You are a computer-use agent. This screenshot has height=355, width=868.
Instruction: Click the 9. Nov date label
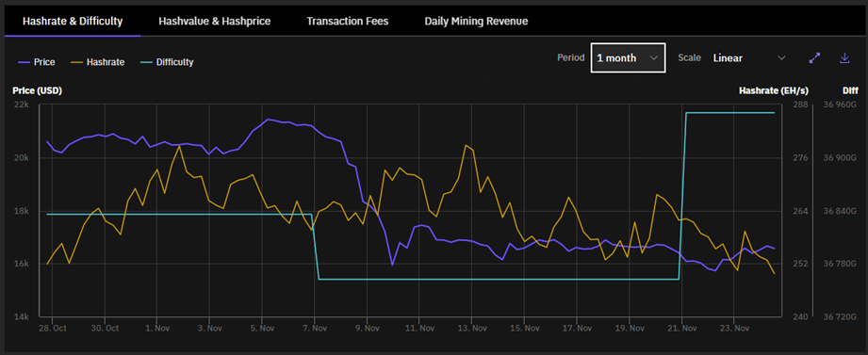[367, 328]
